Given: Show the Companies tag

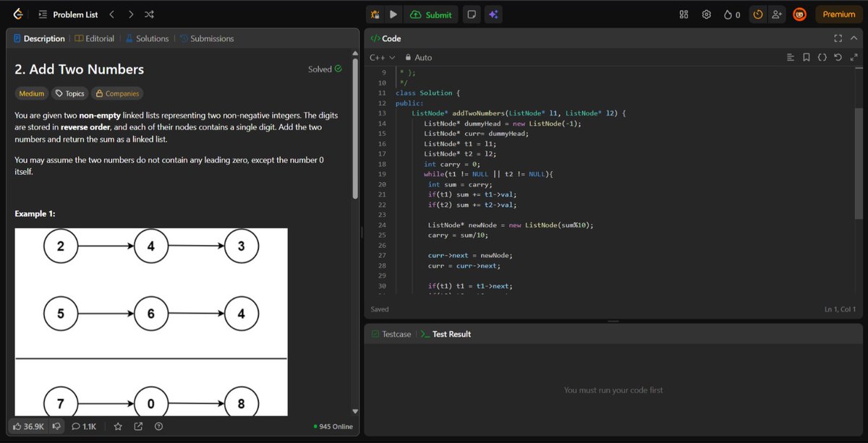Looking at the screenshot, I should coord(117,93).
